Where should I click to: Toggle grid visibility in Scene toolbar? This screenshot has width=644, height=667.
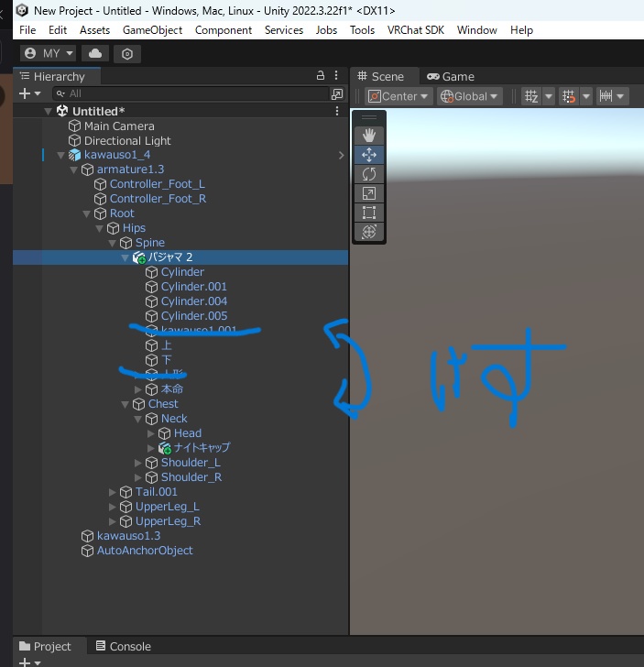(x=531, y=96)
